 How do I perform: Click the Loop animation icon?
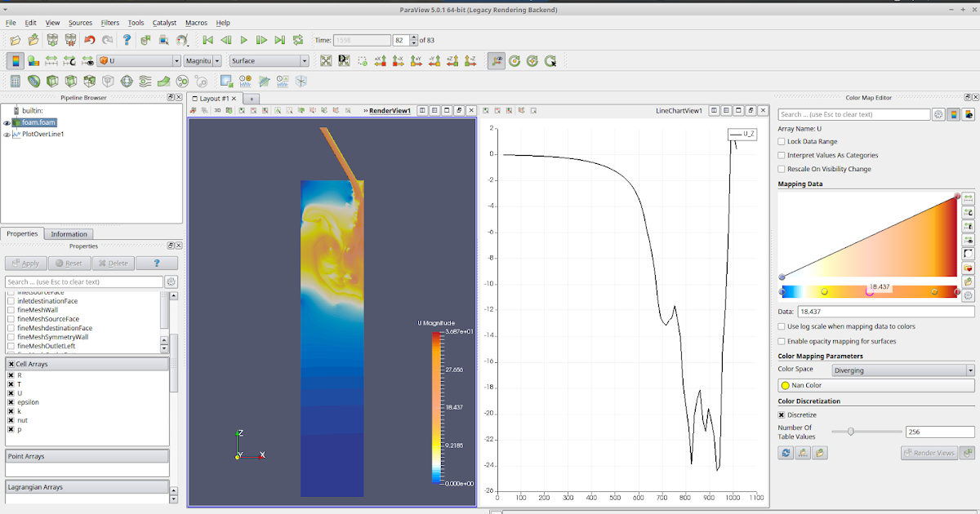click(298, 39)
